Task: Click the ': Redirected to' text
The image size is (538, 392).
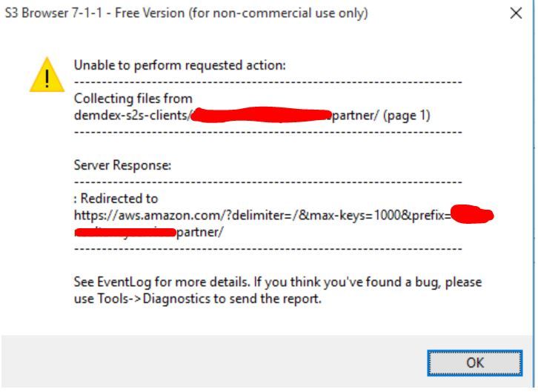Action: coord(116,199)
